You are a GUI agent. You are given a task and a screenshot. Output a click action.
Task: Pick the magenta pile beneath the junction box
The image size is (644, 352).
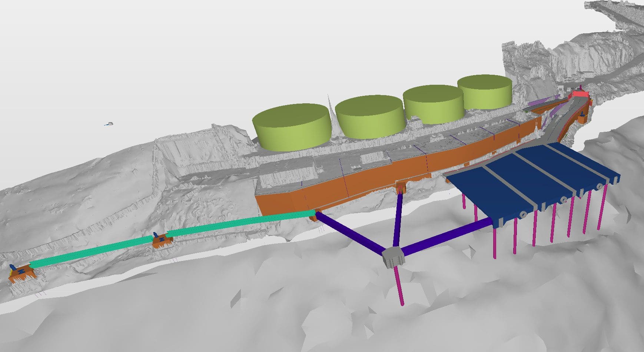click(400, 285)
